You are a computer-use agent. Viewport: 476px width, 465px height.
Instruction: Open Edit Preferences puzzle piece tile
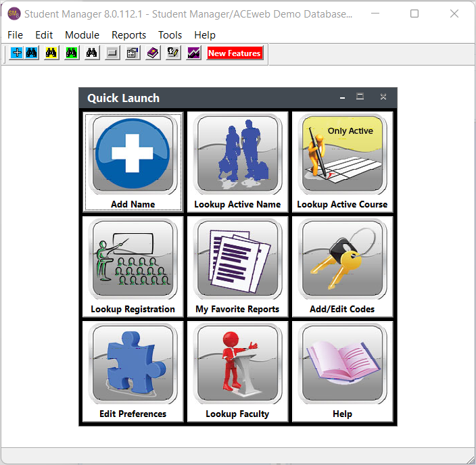coord(133,371)
